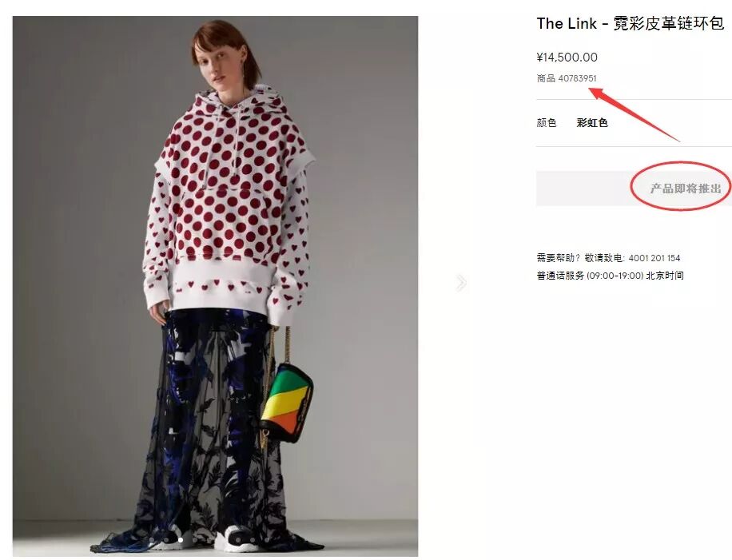
Task: Open the model photo in full view
Action: (x=215, y=286)
